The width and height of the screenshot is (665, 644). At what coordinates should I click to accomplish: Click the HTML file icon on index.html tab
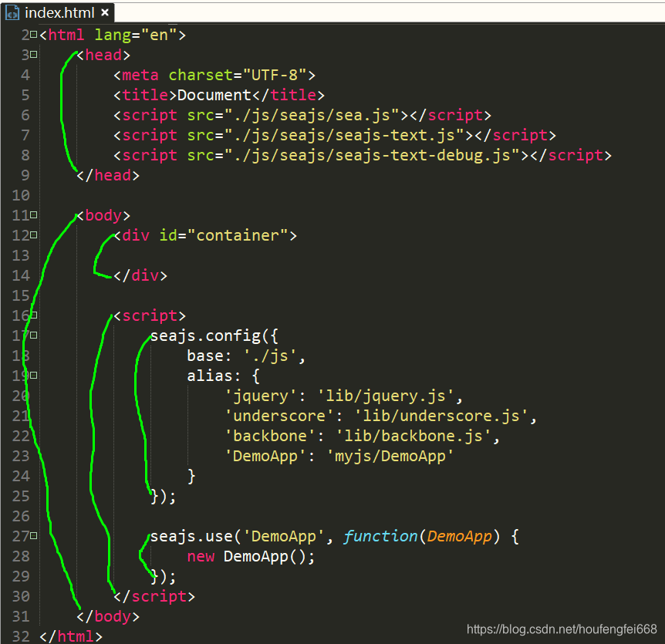[12, 13]
